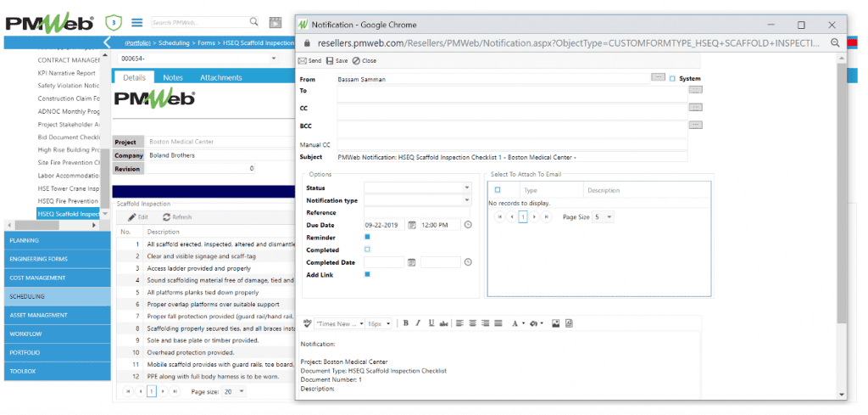Viewport: 868px width, 415px height.
Task: Open the BCC recipients picker button
Action: coord(696,126)
